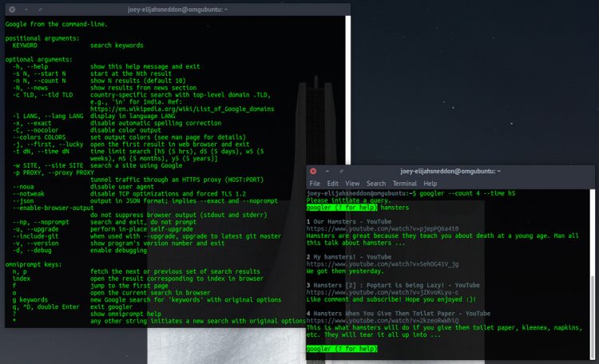
Task: Click the '--noua' option
Action: coord(23,187)
